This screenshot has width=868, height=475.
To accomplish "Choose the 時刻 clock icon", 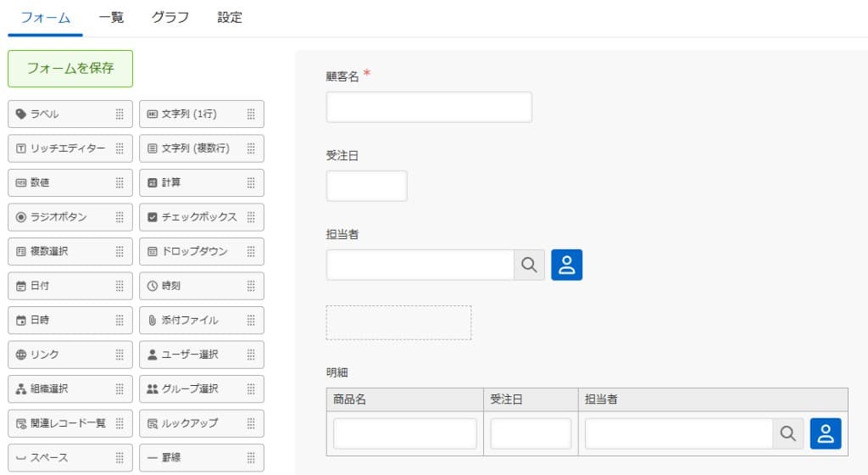I will 153,286.
